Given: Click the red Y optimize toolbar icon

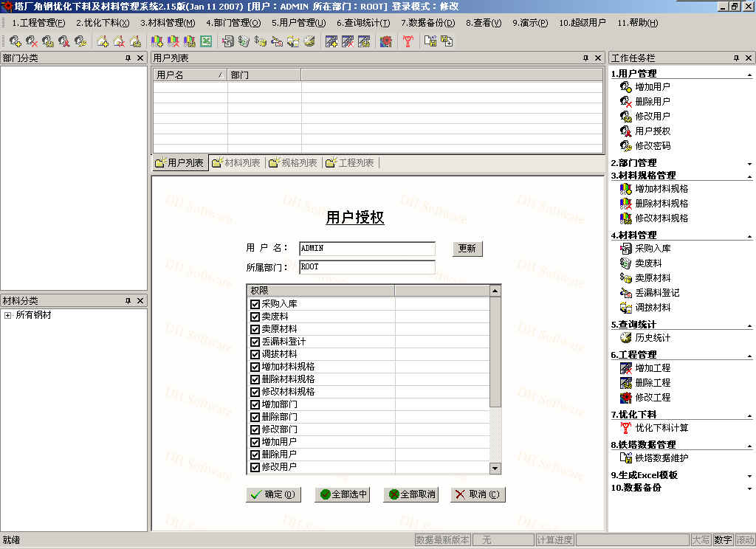Looking at the screenshot, I should (x=408, y=41).
